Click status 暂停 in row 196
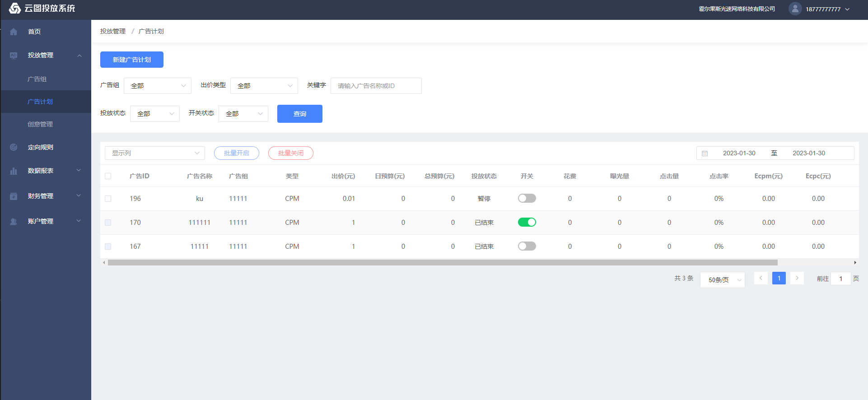The width and height of the screenshot is (868, 400). pyautogui.click(x=484, y=199)
